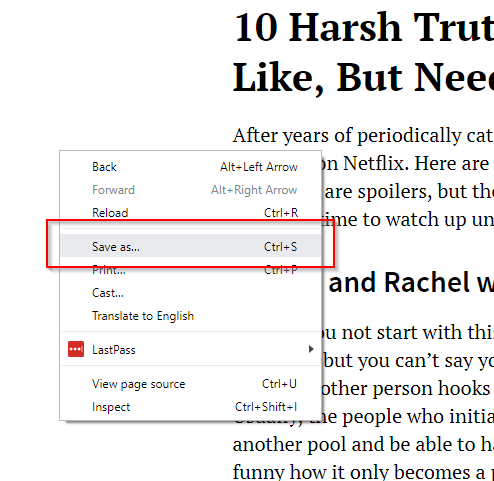Image resolution: width=494 pixels, height=481 pixels.
Task: Click the "another pool and be able" line
Action: tap(363, 444)
